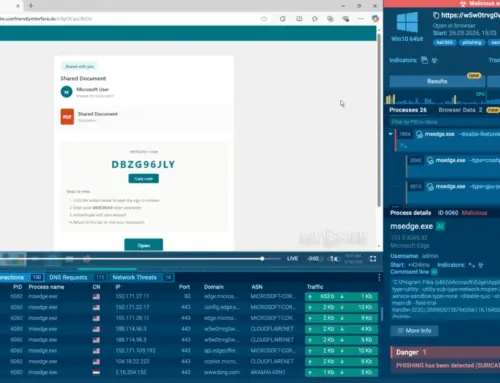Click the teal Open button on the page
This screenshot has width=500, height=383.
[x=144, y=245]
